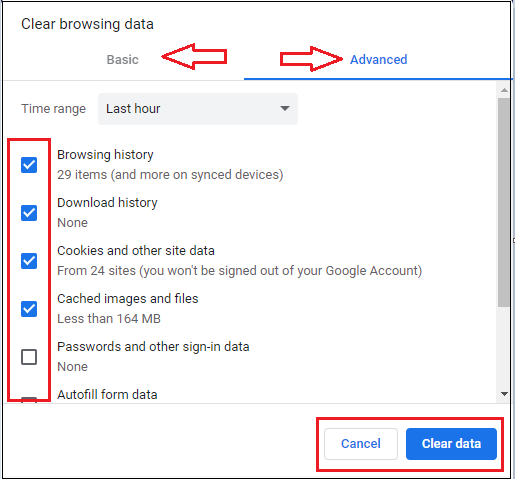
Task: Click the Last hour dropdown arrow
Action: [285, 108]
